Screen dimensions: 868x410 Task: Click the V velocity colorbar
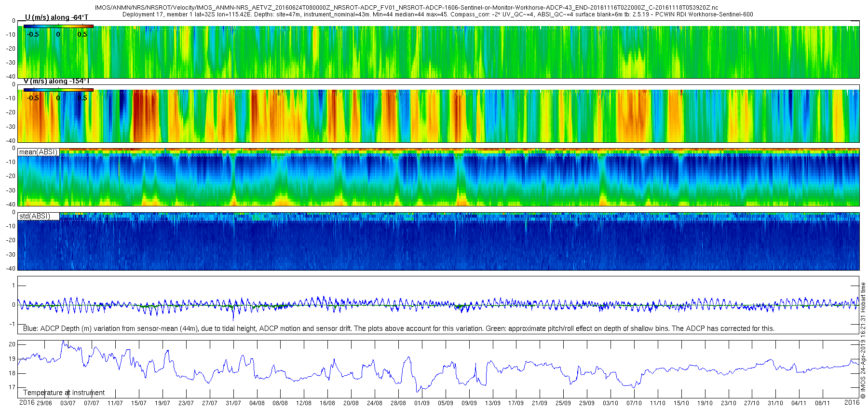(x=58, y=90)
